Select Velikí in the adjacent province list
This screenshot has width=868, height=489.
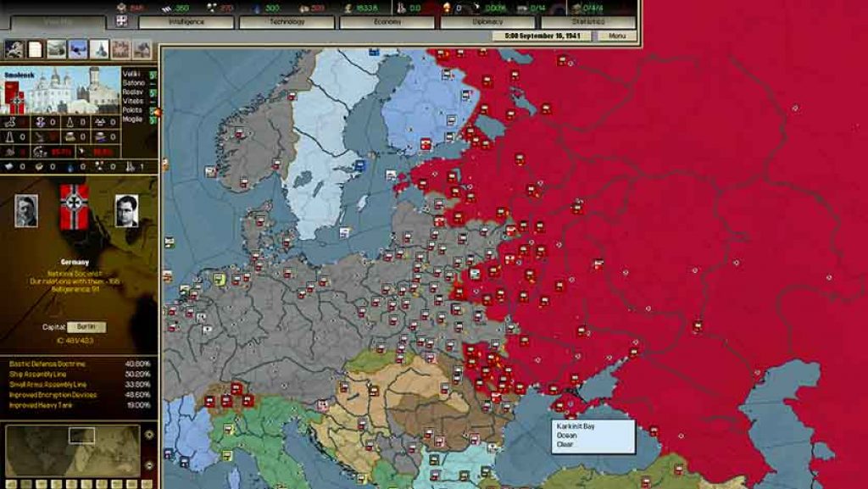click(x=131, y=74)
